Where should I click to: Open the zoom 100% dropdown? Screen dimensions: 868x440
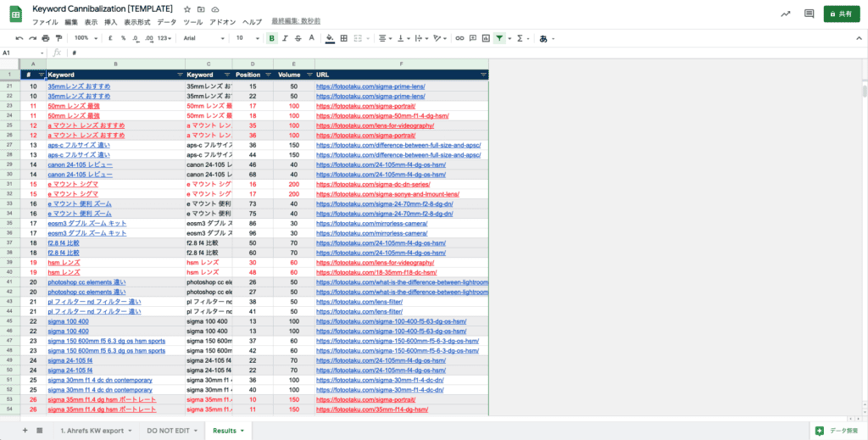pos(86,38)
